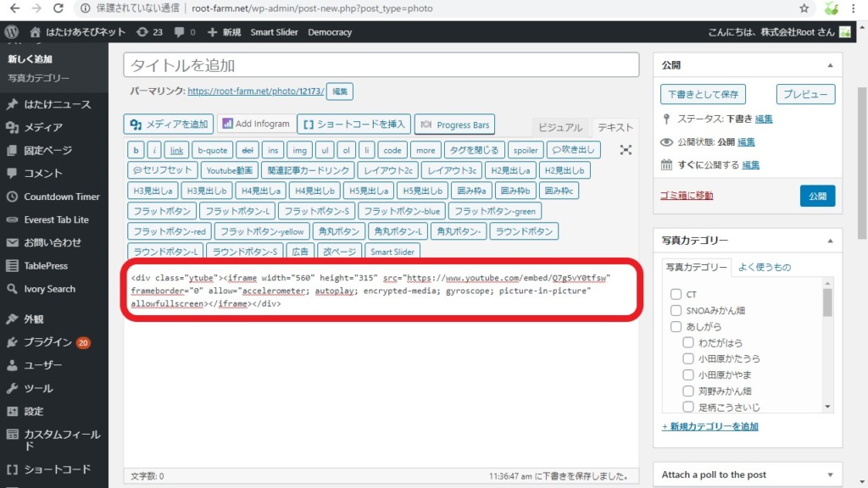Click the タイトルを追加 title field
This screenshot has width=868, height=488.
[381, 65]
